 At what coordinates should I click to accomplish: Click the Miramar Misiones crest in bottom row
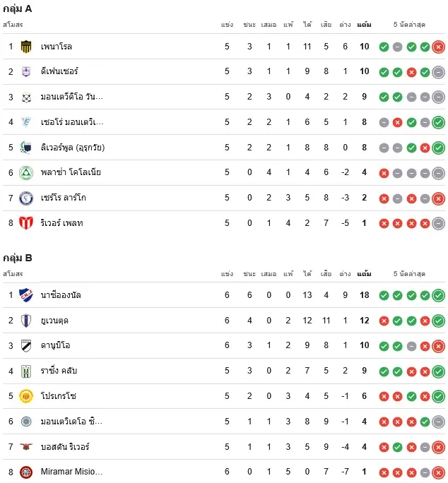26,472
